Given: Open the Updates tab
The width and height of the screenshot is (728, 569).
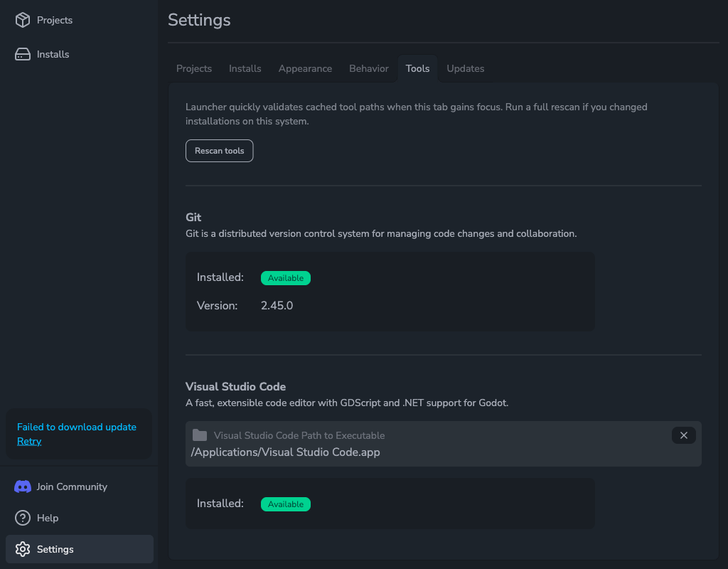Looking at the screenshot, I should pyautogui.click(x=466, y=68).
